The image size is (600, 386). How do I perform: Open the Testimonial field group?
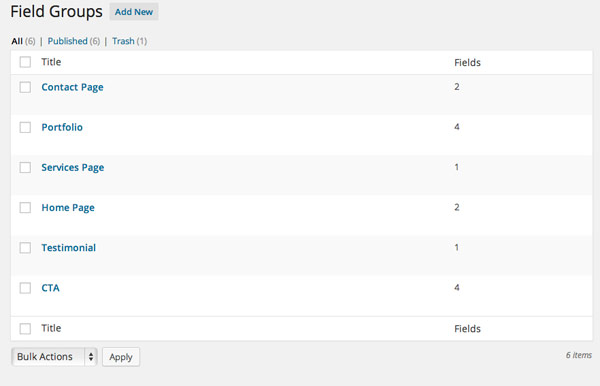[68, 248]
